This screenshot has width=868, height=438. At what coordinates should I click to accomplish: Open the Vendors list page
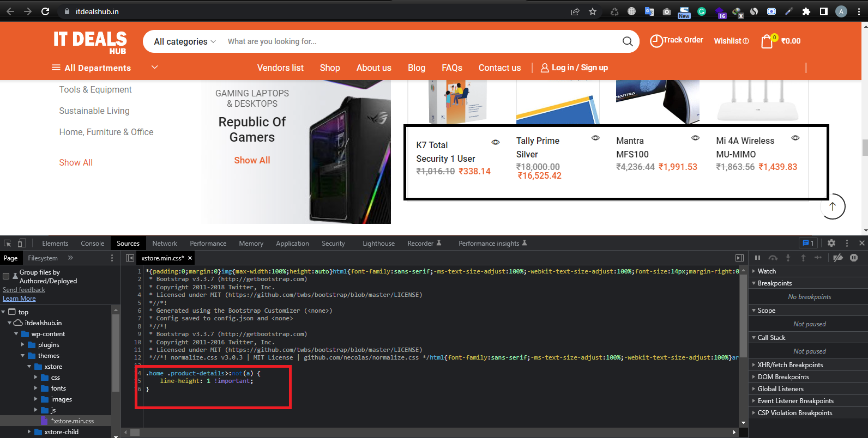280,68
